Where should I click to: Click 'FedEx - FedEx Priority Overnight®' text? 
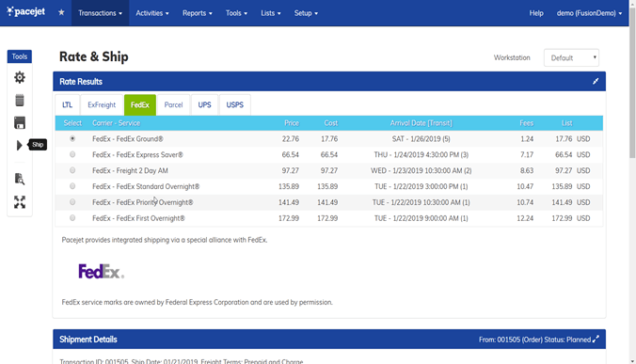[x=143, y=202]
